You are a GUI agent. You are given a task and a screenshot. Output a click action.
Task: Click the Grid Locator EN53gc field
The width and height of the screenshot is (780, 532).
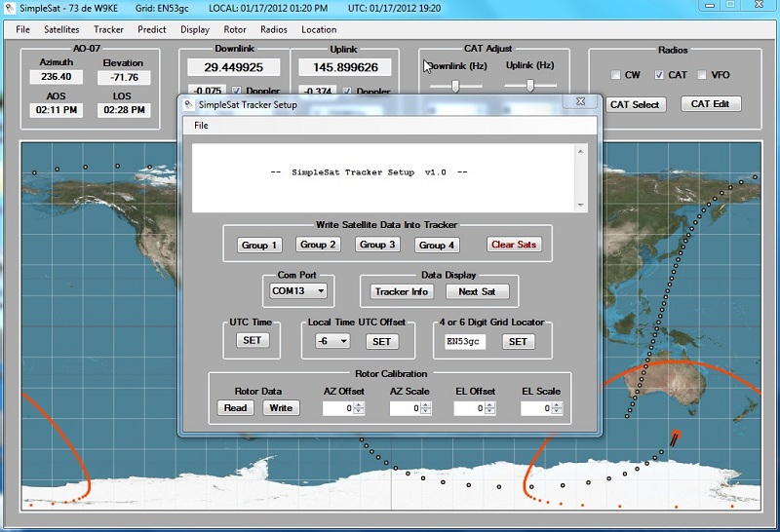[x=465, y=342]
